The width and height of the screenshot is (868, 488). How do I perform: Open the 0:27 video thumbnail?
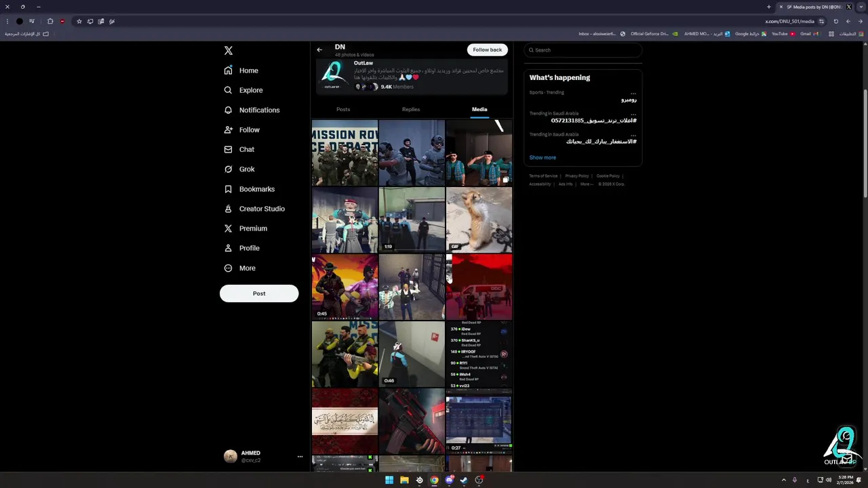(479, 421)
